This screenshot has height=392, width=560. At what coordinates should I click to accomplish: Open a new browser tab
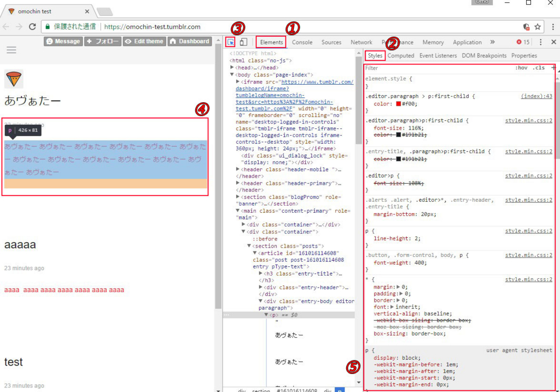[x=104, y=12]
